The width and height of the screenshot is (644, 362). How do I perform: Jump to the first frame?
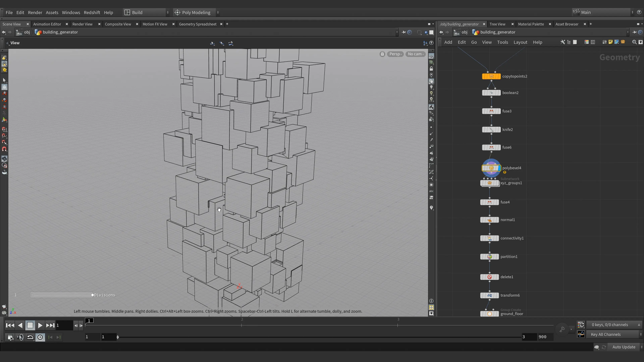point(10,325)
